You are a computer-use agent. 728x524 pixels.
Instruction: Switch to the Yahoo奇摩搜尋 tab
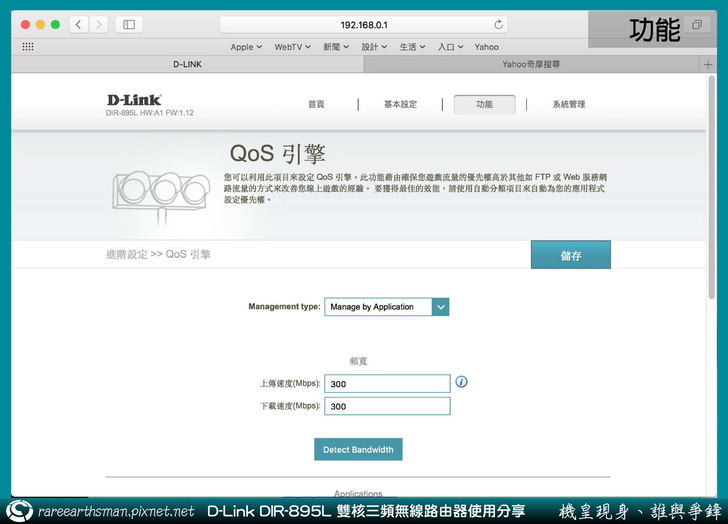(x=531, y=65)
